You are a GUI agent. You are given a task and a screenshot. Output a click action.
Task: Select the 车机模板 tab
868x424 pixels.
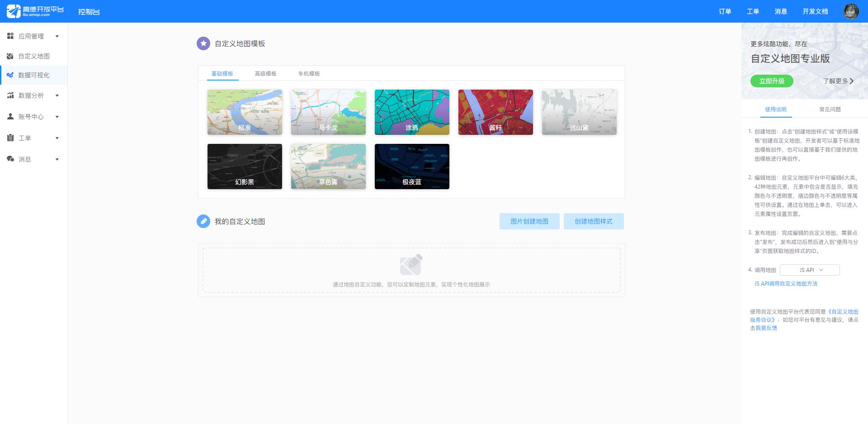pos(308,73)
